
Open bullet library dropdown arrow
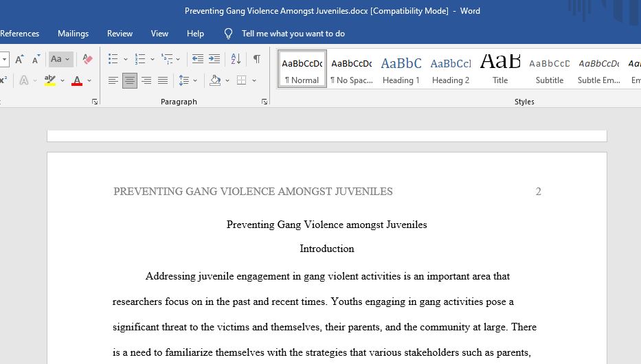pyautogui.click(x=126, y=59)
